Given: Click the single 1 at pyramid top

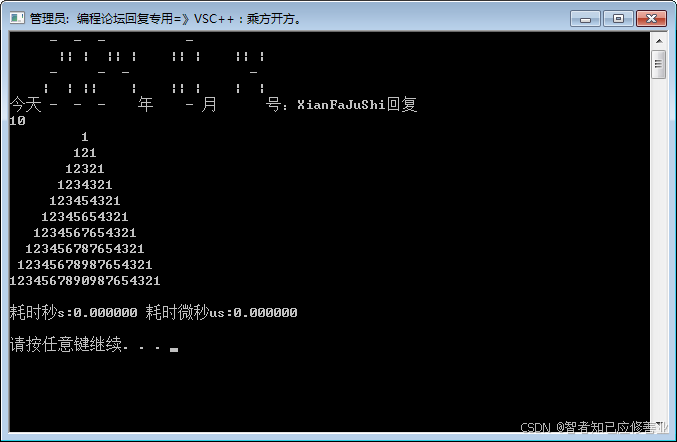Looking at the screenshot, I should [x=85, y=137].
